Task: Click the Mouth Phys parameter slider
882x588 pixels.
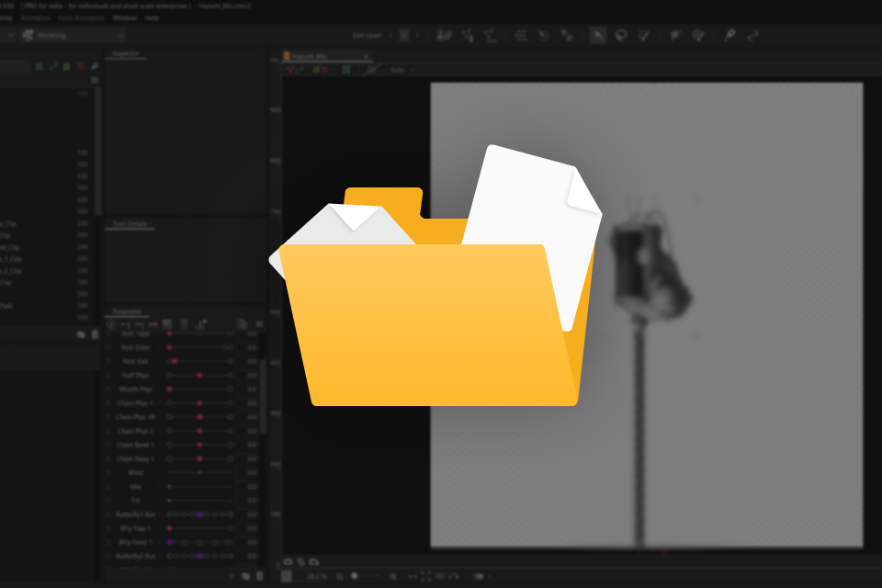Action: (x=199, y=390)
